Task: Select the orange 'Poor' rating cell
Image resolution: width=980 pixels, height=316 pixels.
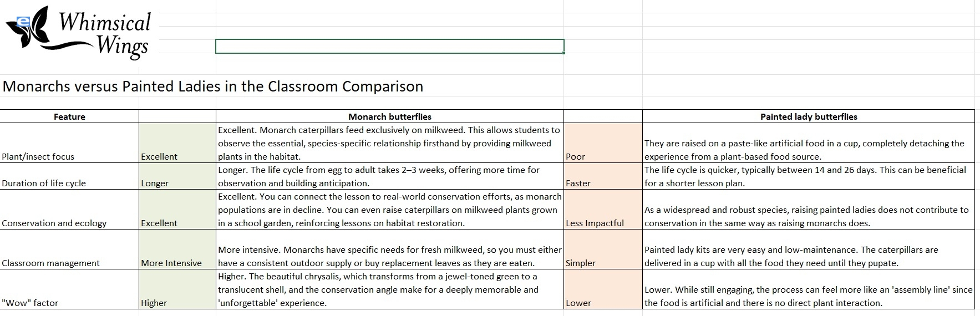Action: point(603,143)
